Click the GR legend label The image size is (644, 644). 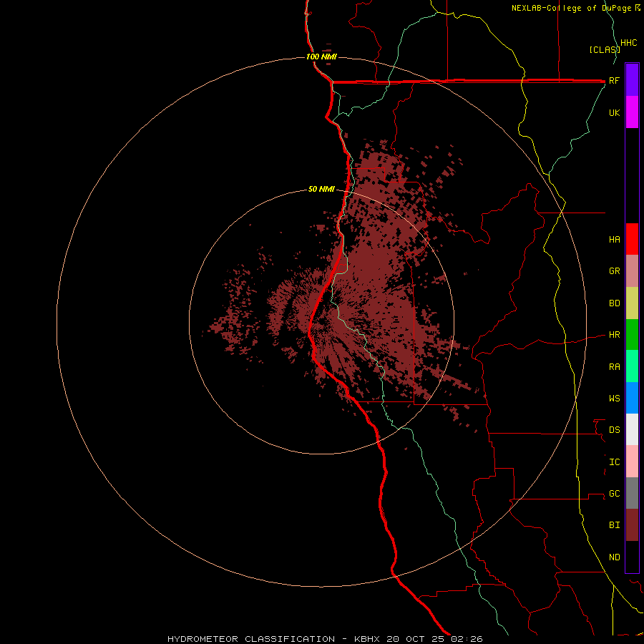pyautogui.click(x=615, y=271)
